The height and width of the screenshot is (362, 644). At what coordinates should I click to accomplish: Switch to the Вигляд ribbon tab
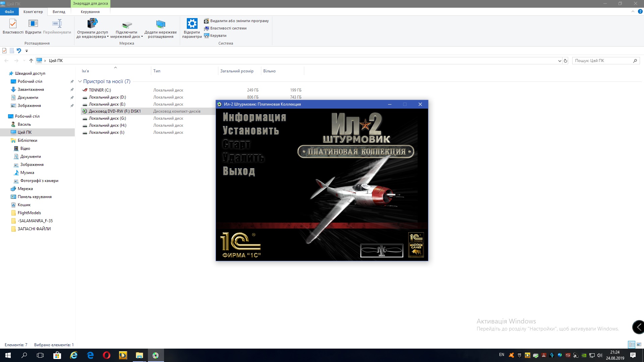pos(59,12)
